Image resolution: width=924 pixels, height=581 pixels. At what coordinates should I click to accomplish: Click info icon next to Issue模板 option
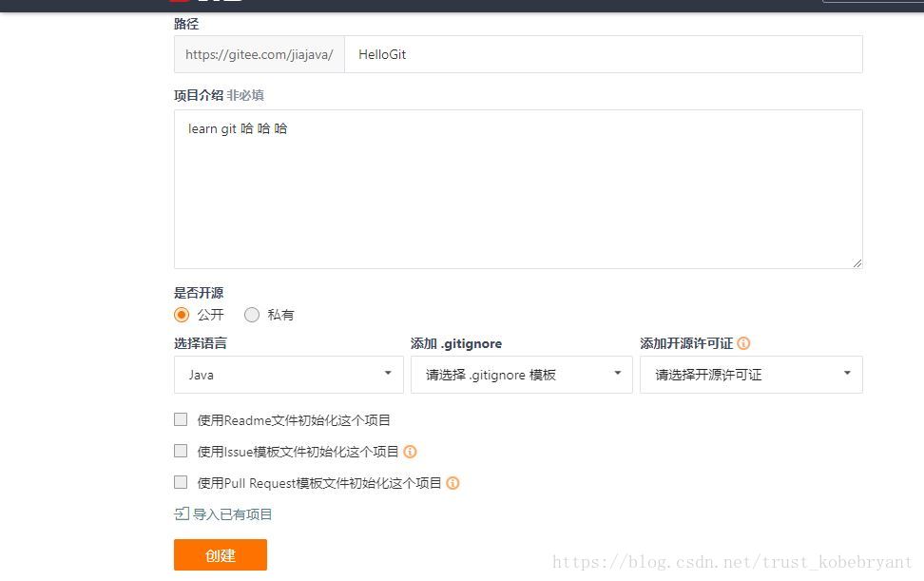pos(410,452)
